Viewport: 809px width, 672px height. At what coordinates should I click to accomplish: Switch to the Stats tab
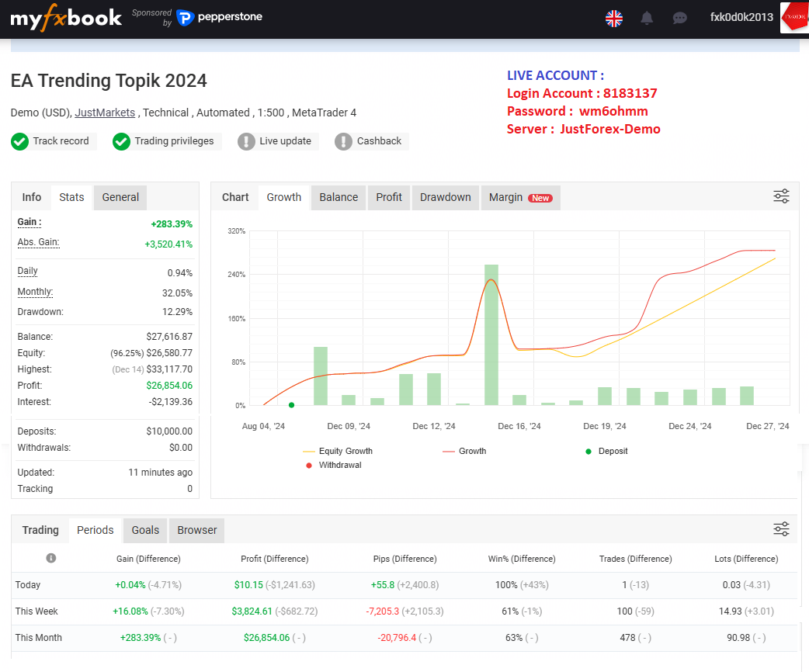pyautogui.click(x=71, y=198)
